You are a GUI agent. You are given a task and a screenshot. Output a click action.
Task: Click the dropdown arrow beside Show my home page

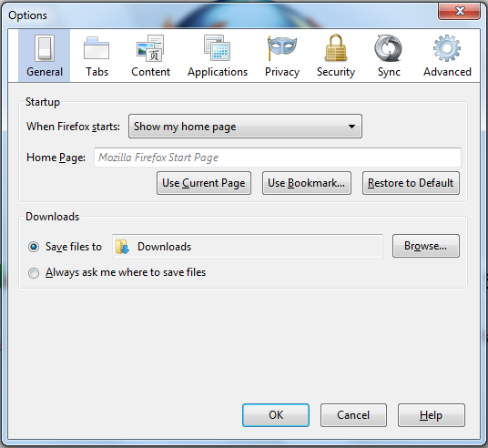click(x=351, y=127)
